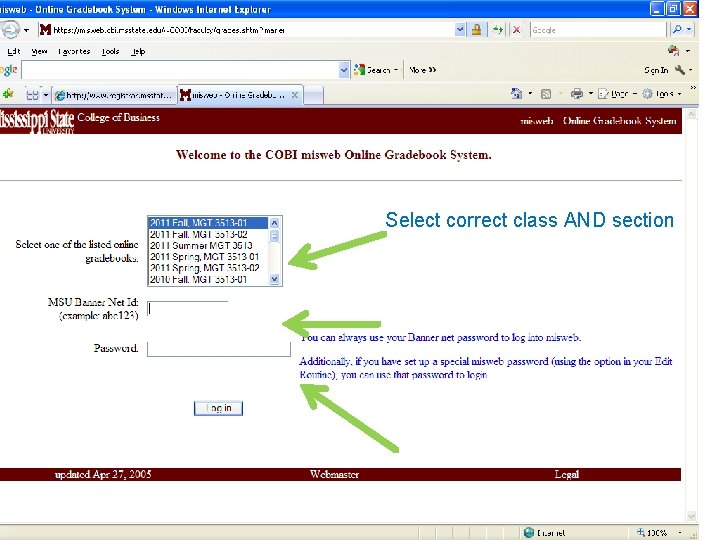Click the Home page icon
Image resolution: width=720 pixels, height=540 pixels.
[517, 94]
